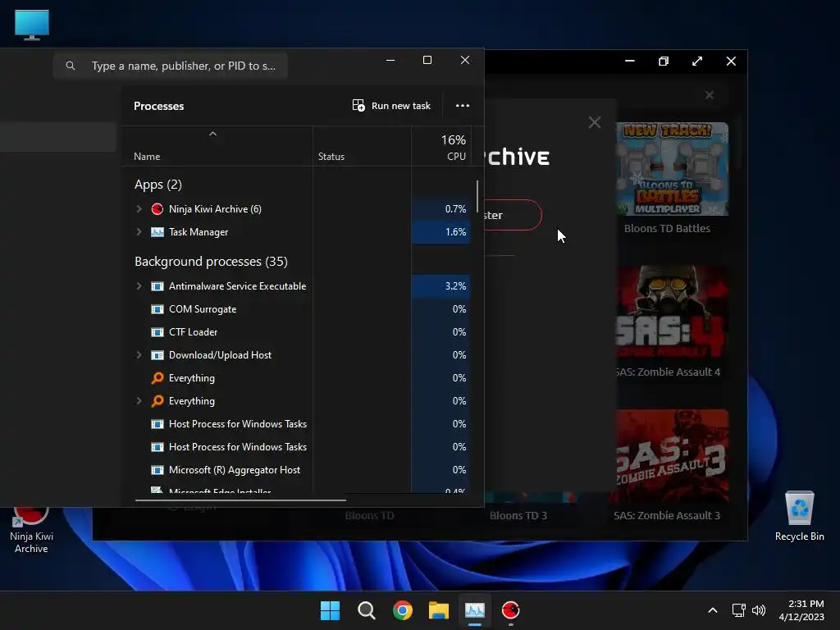
Task: Select the Recycle Bin desktop icon
Action: coord(799,516)
